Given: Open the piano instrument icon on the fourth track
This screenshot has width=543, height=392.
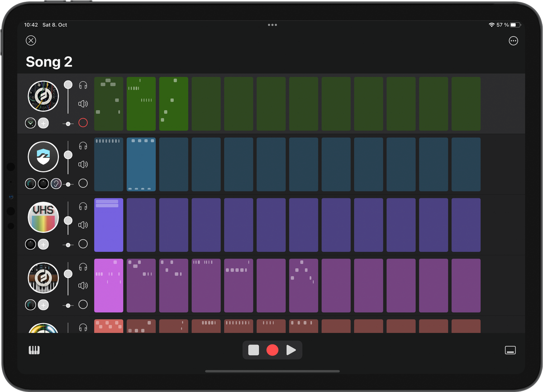Looking at the screenshot, I should [x=43, y=278].
